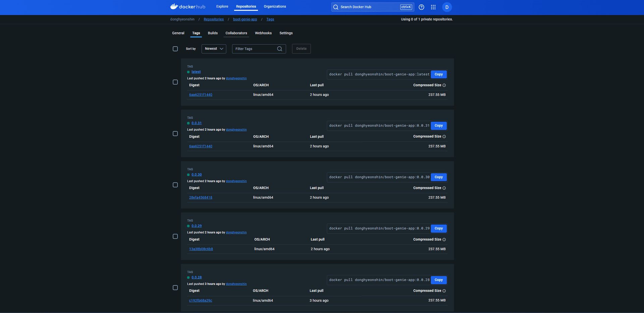Open the 0.0.29 tag link
Viewport: 644px width, 313px height.
coord(197,226)
